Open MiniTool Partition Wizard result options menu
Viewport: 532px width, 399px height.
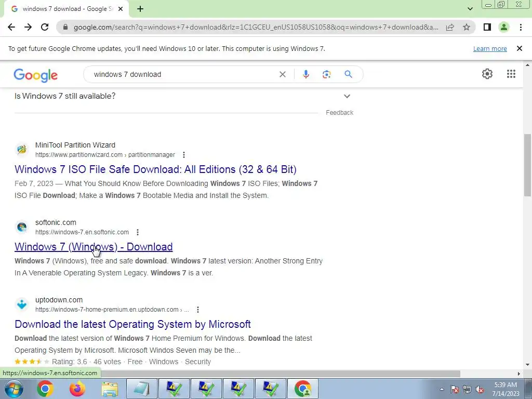[x=184, y=155]
